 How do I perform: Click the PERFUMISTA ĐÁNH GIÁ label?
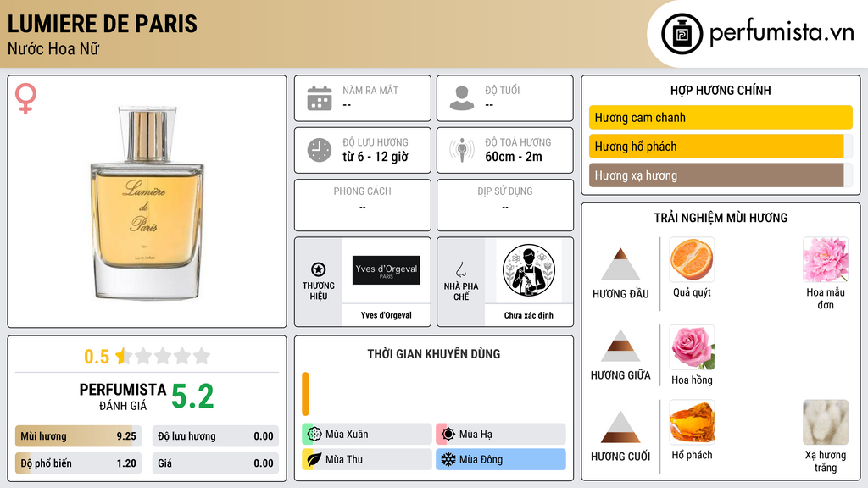(123, 396)
